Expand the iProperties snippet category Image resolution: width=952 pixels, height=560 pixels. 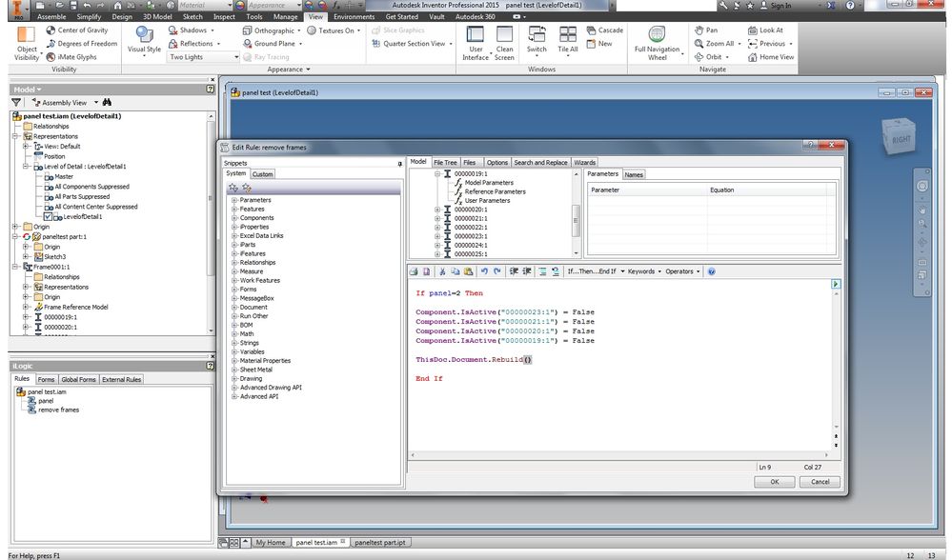click(x=234, y=227)
